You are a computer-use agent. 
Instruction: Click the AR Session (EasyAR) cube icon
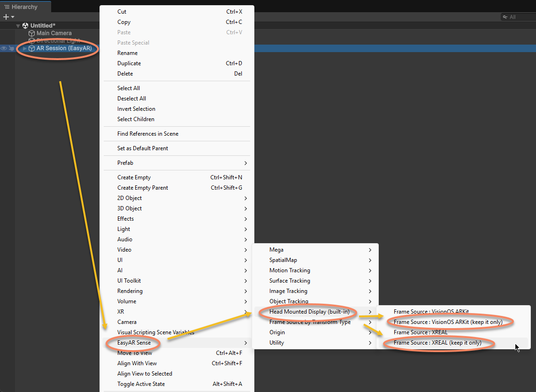[x=31, y=48]
